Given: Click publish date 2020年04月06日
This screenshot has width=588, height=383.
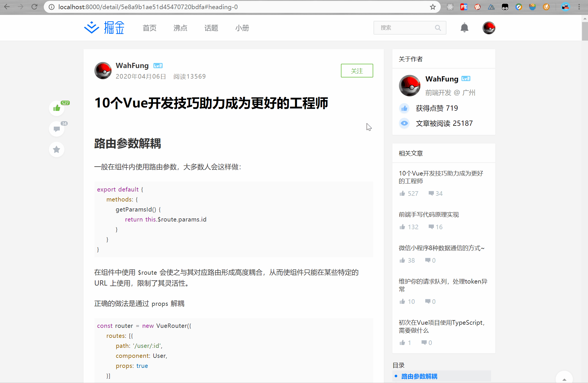Looking at the screenshot, I should (141, 77).
